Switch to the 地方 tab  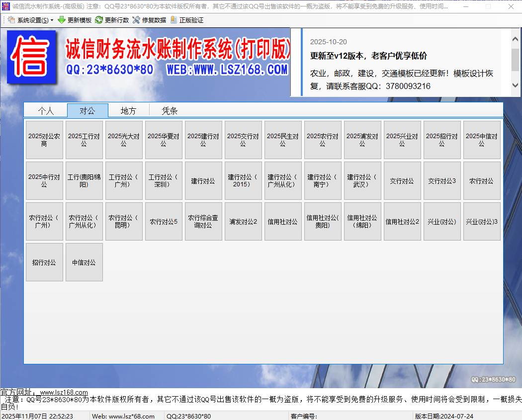[x=128, y=110]
